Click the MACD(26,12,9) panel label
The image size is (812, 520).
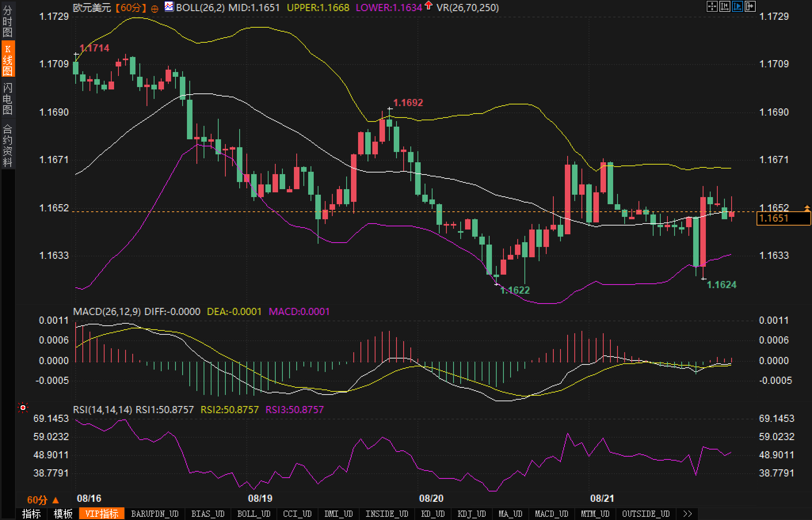point(107,311)
